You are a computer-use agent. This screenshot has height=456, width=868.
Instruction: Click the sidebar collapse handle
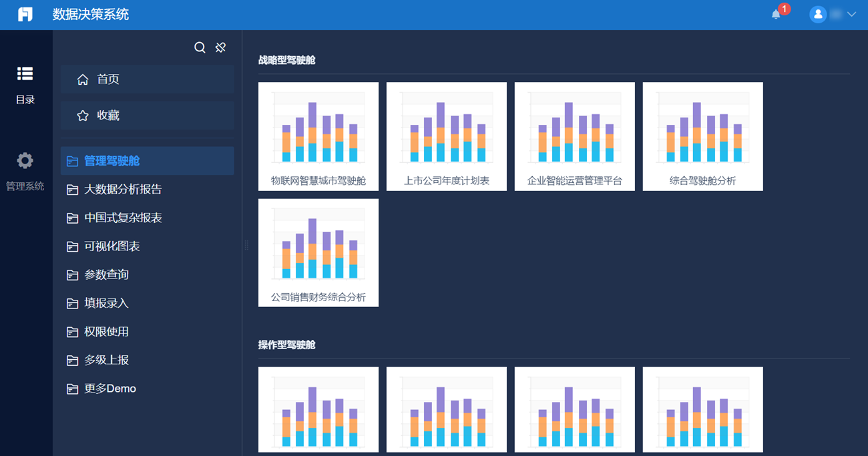pos(246,245)
